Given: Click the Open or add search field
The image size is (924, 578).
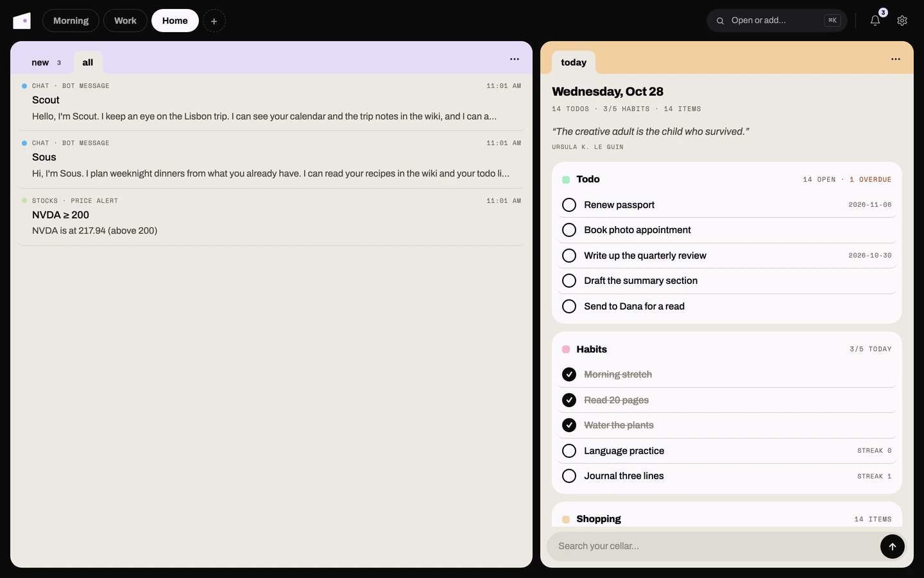Looking at the screenshot, I should [776, 21].
